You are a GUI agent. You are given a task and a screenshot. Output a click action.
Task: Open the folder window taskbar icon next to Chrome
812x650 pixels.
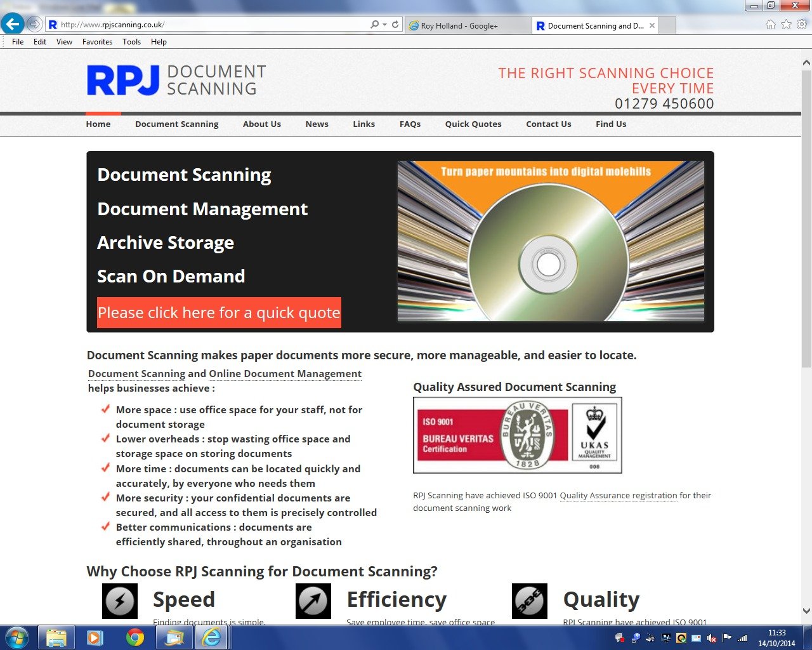click(x=173, y=637)
